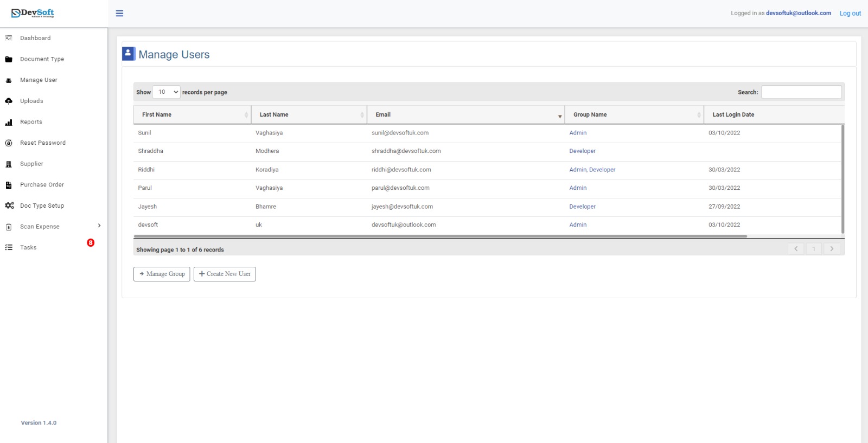The image size is (868, 443).
Task: Click the Create New User button
Action: coord(225,274)
